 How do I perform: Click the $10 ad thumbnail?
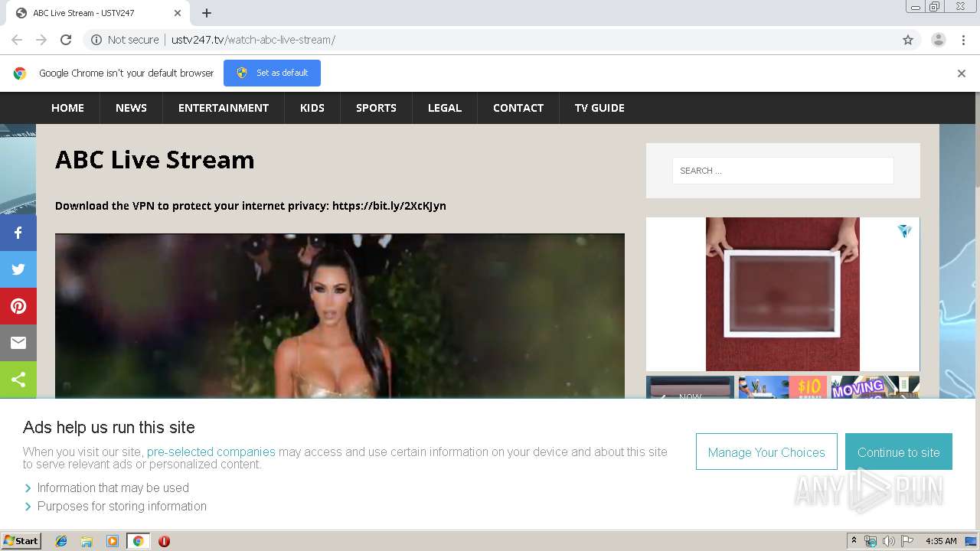(782, 387)
